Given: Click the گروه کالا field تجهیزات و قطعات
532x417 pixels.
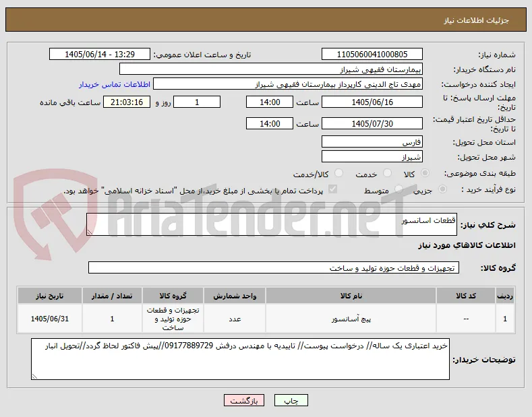Looking at the screenshot, I should coord(274,268).
